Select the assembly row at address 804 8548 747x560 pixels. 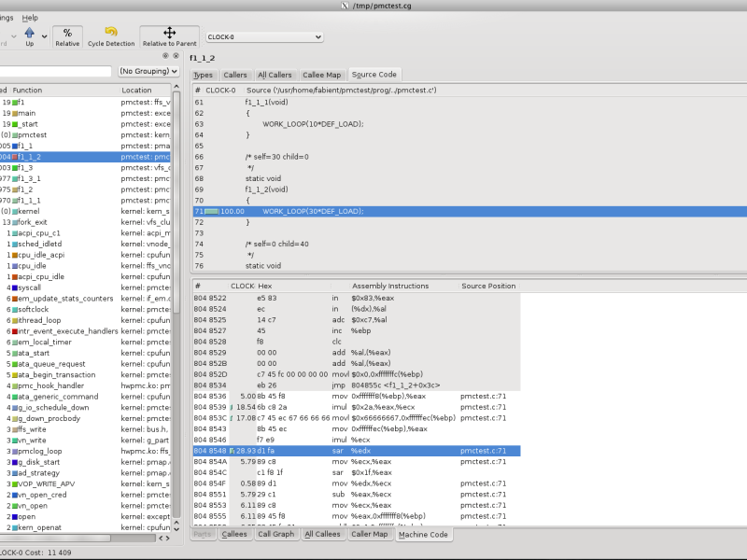357,451
